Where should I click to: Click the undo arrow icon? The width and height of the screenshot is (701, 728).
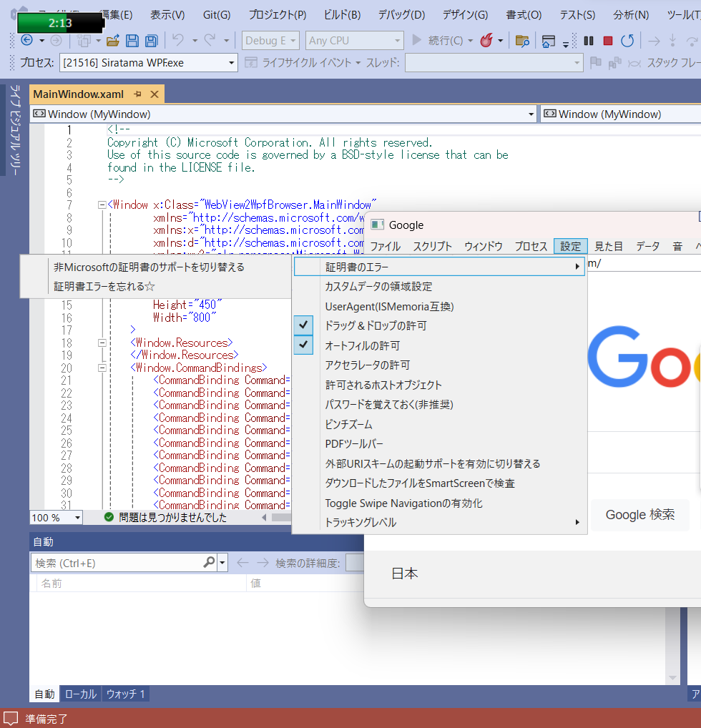coord(178,40)
